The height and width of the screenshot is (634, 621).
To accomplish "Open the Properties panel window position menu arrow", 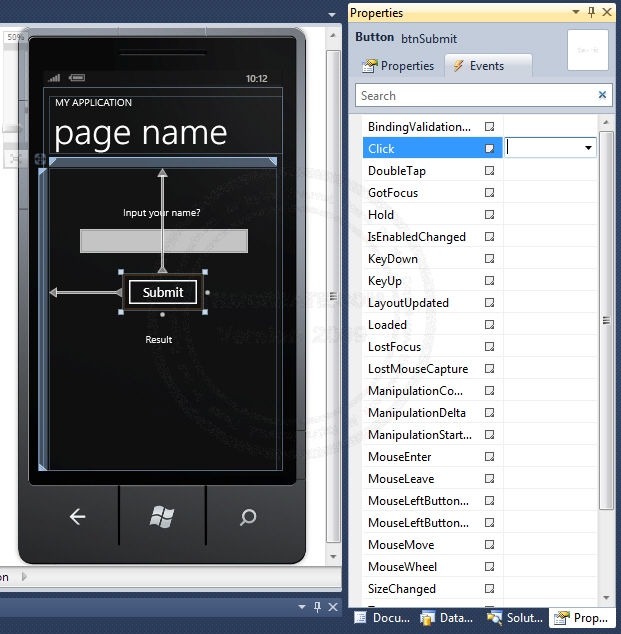I will pyautogui.click(x=575, y=12).
